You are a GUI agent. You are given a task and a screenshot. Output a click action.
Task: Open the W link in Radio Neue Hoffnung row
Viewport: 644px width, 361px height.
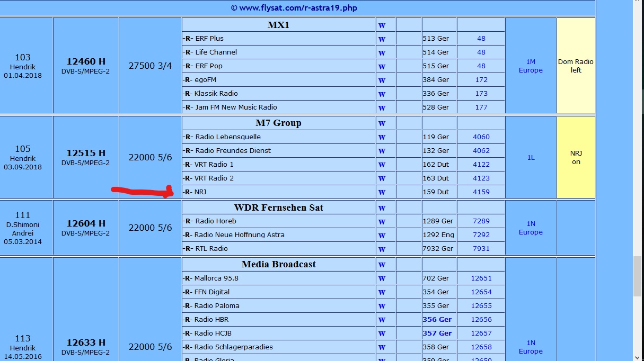382,235
